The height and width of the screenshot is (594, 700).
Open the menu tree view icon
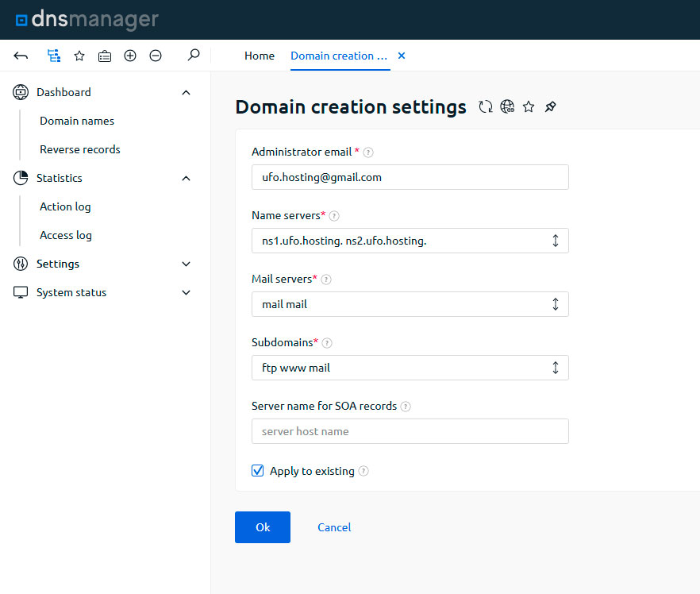(x=53, y=56)
